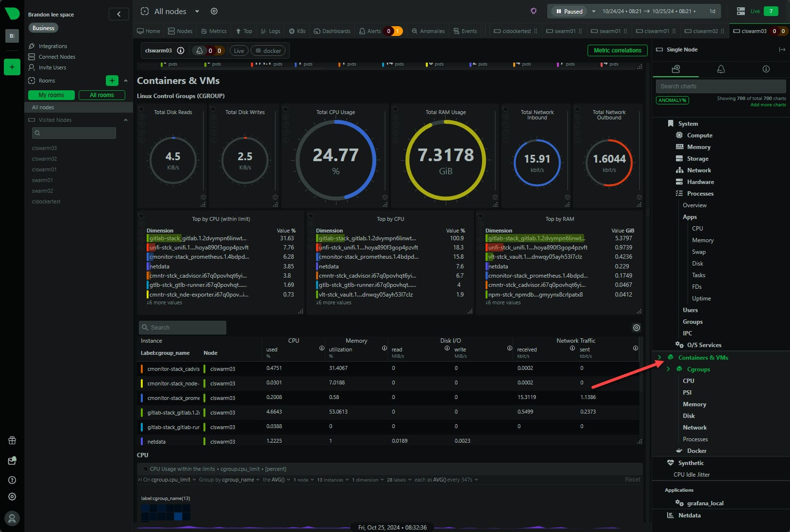Toggle the Paused playback button
790x532 pixels.
tap(569, 11)
